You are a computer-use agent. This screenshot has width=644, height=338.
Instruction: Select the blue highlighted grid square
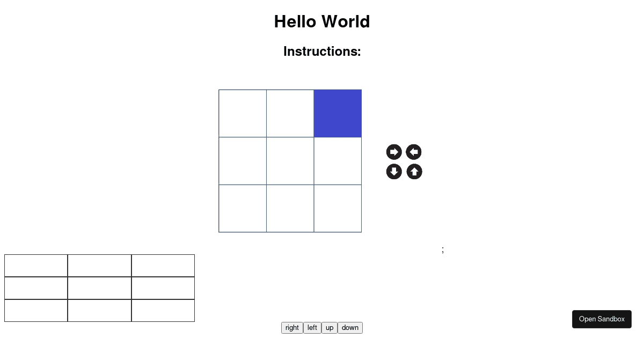pos(338,113)
